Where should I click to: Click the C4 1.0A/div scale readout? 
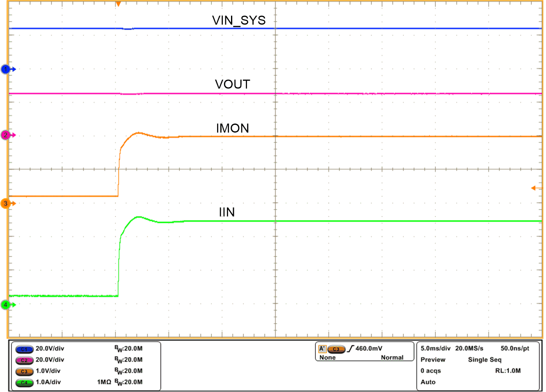click(48, 382)
